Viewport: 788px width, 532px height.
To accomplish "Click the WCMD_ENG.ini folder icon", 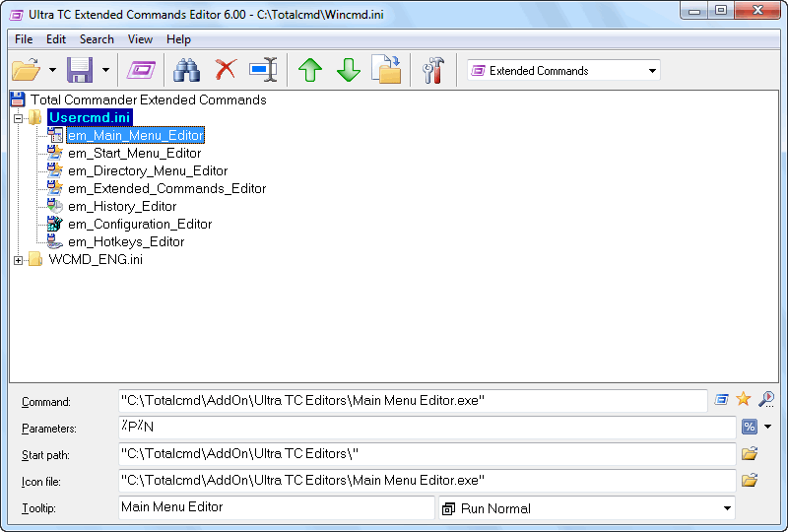I will (x=35, y=259).
